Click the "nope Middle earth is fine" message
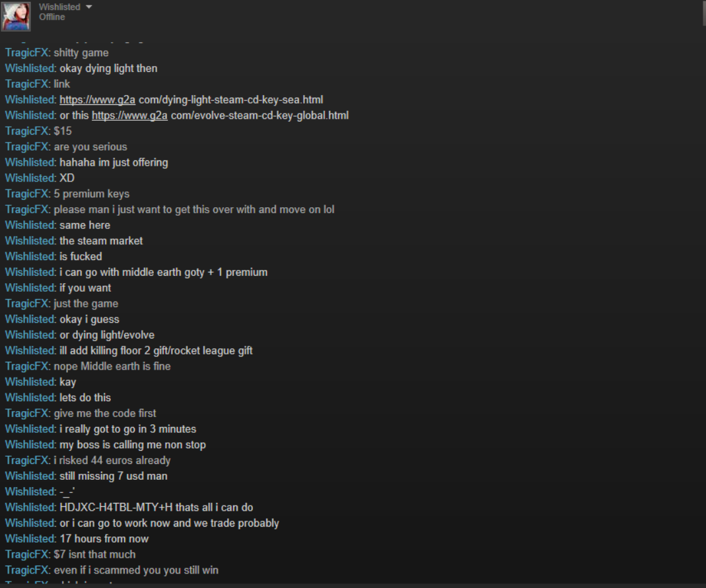This screenshot has width=706, height=588. tap(112, 366)
